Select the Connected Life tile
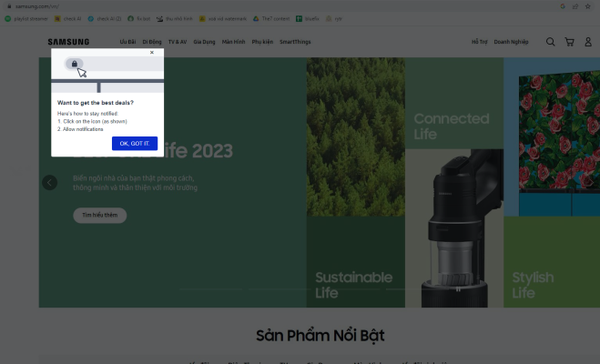Image resolution: width=600 pixels, height=364 pixels. coord(454,103)
